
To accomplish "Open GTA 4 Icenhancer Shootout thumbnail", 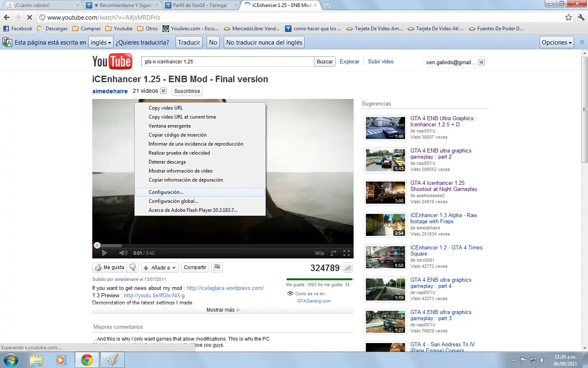I will (x=385, y=193).
